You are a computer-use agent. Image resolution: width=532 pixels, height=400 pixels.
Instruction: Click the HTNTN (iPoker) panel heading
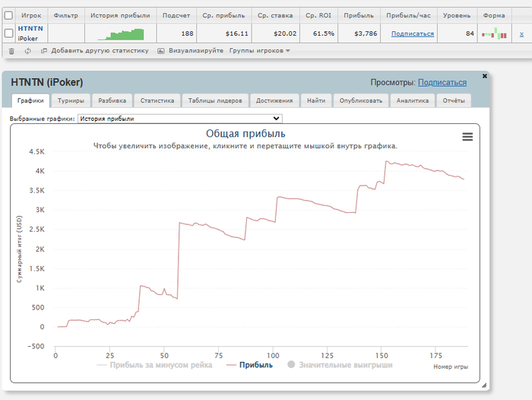coord(47,82)
